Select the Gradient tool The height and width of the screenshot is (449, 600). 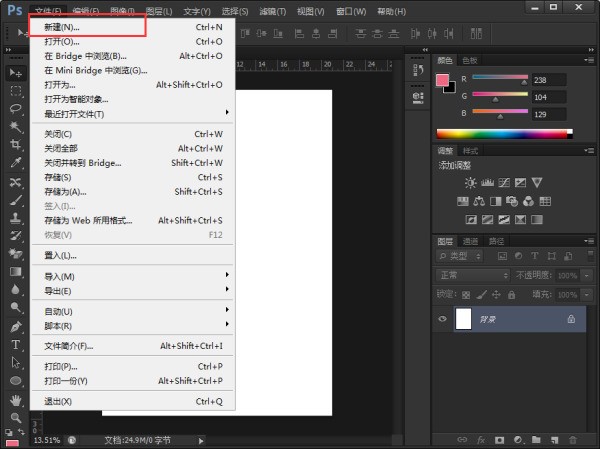point(15,272)
